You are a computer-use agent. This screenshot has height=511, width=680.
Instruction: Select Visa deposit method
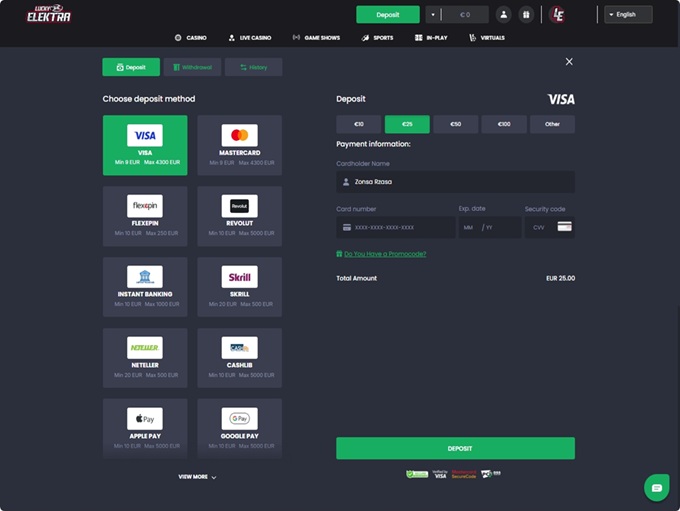[x=145, y=145]
